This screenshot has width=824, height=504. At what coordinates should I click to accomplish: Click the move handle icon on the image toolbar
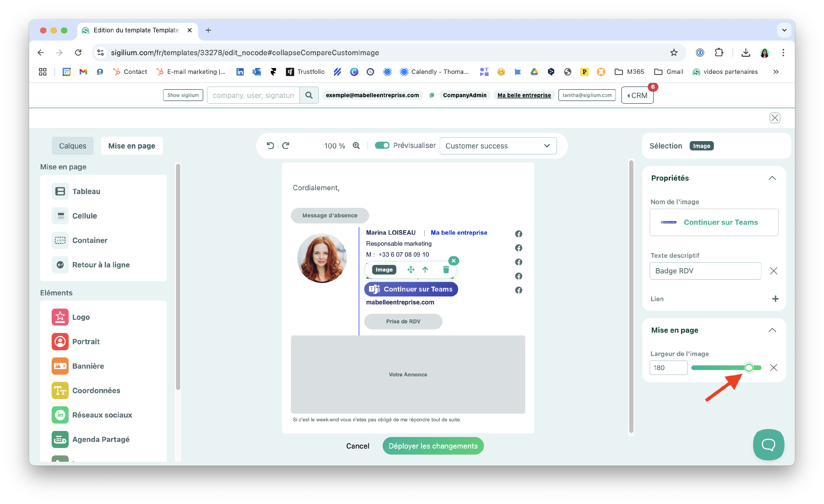click(411, 269)
